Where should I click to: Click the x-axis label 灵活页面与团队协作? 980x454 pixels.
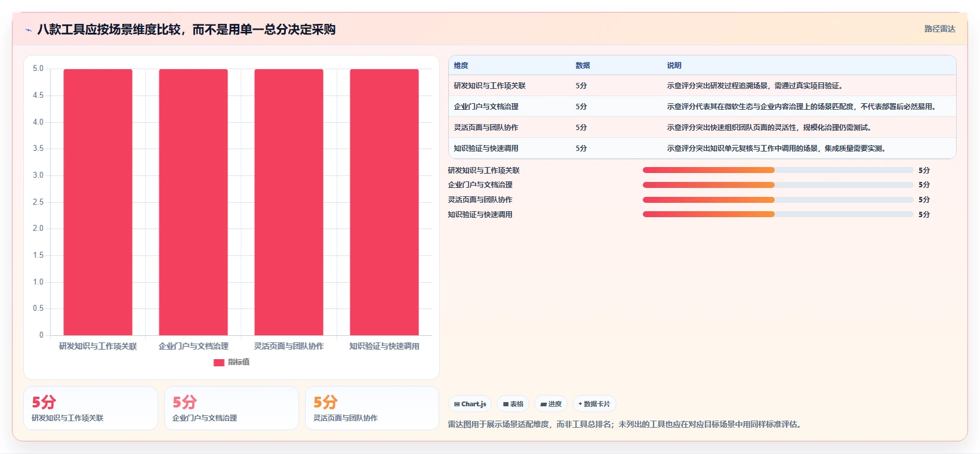289,346
